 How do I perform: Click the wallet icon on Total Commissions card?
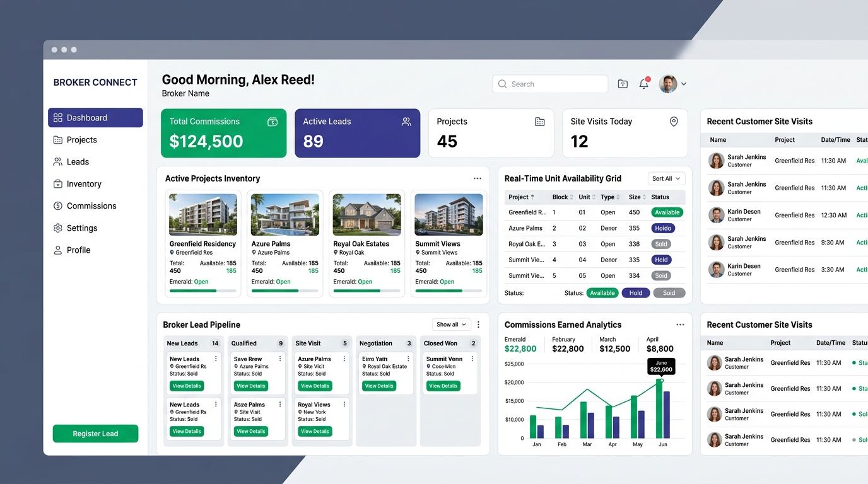click(x=273, y=122)
